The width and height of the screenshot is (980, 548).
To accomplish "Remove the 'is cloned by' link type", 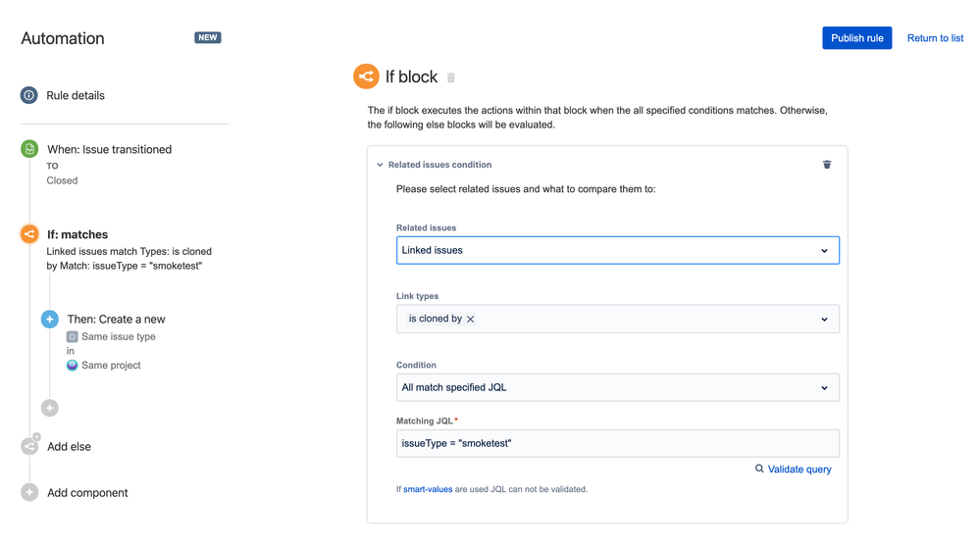I will pos(471,320).
